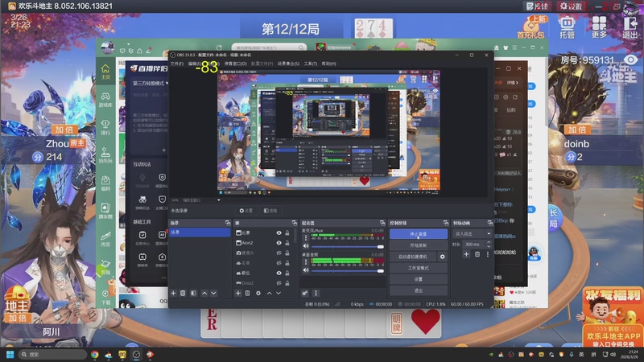Screen dimensions: 644x362
Task: Show the hidden camera source (third row)
Action: tap(279, 253)
